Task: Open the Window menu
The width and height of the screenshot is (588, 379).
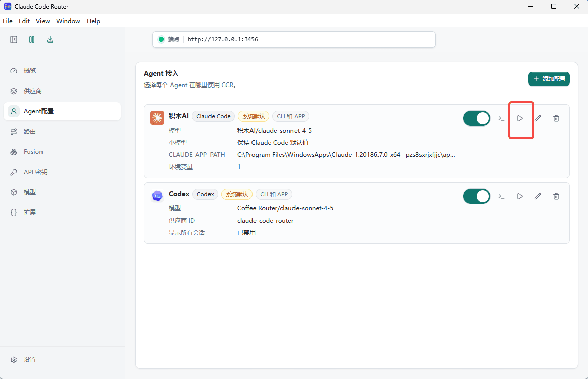Action: [x=68, y=21]
